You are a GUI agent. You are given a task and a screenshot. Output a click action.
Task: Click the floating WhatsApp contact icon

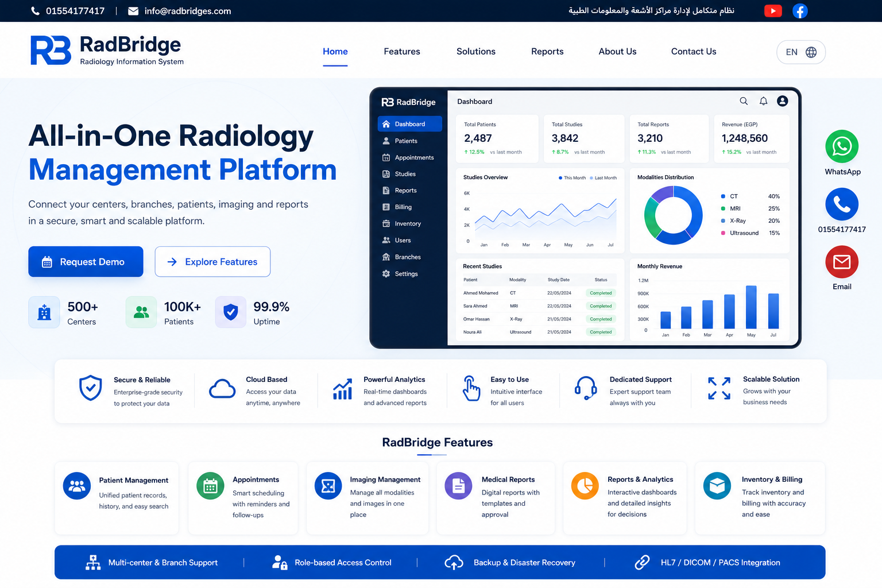[842, 146]
